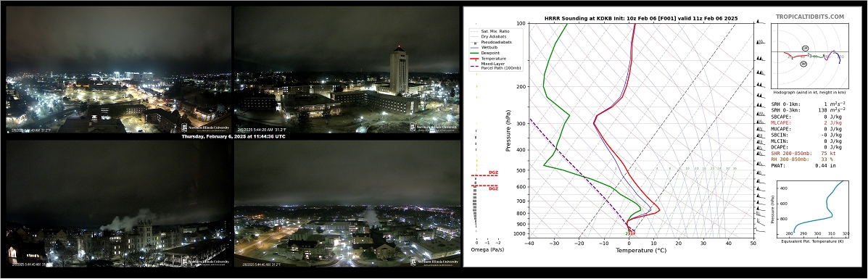Click the TROPICALTIDBITS.COM watermark

[x=810, y=17]
